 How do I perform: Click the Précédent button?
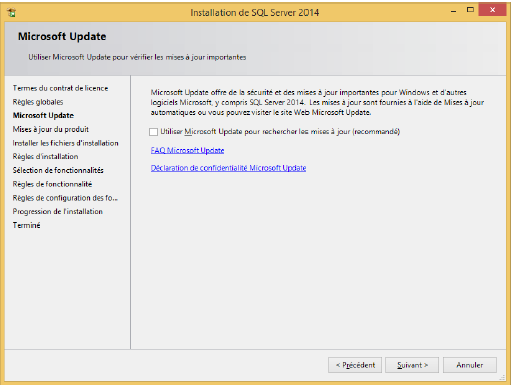(355, 365)
